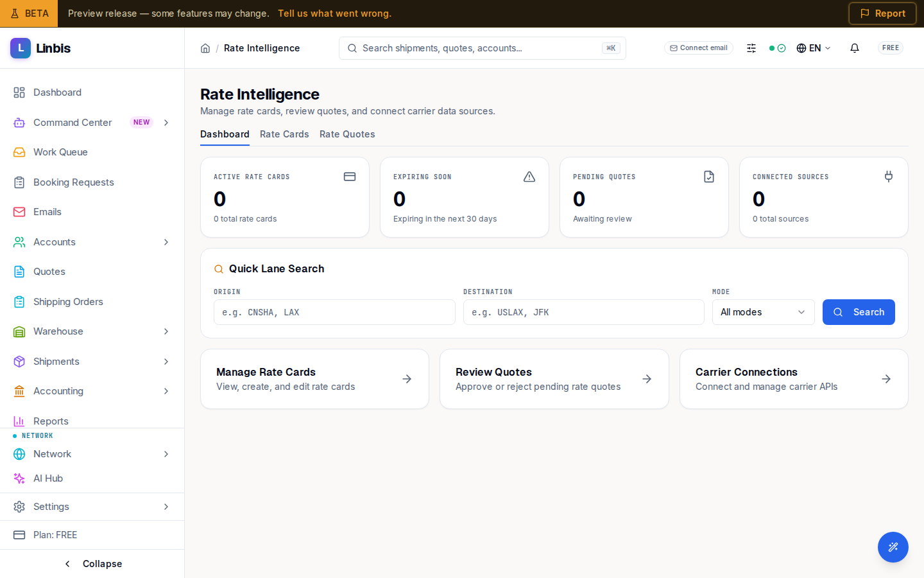Focus the global search shipments box
Image resolution: width=924 pixels, height=578 pixels.
pyautogui.click(x=483, y=48)
